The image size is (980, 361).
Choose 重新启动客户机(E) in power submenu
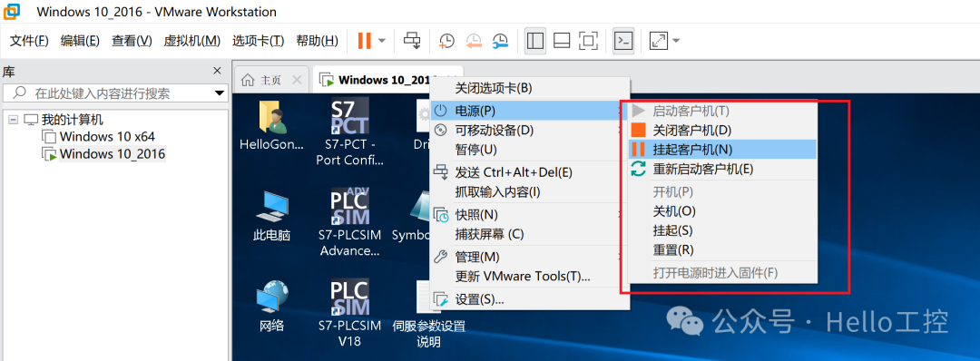coord(722,169)
